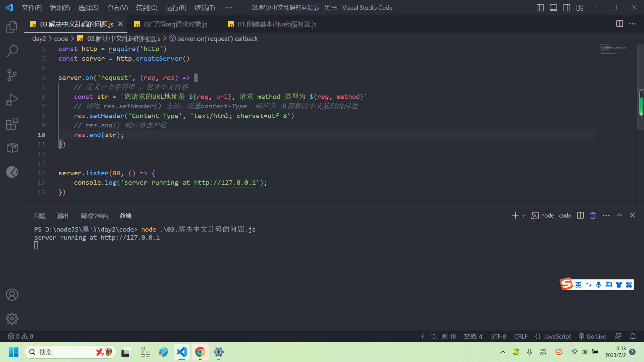Show hidden system tray icons
The height and width of the screenshot is (362, 644).
click(x=502, y=352)
